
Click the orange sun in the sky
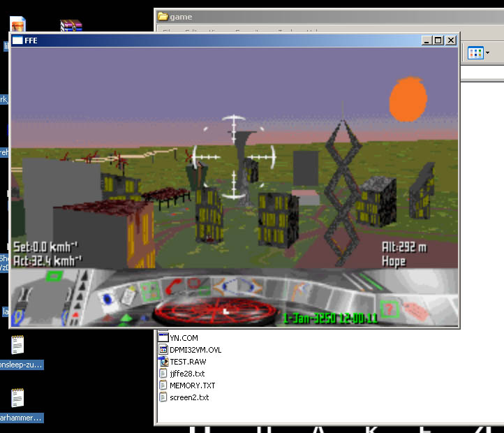pos(408,99)
